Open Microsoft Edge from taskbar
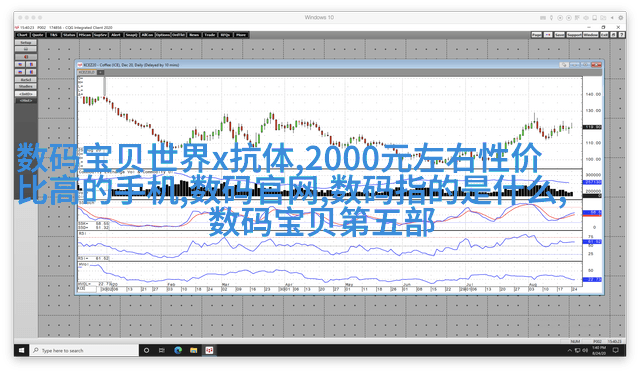 tap(178, 350)
